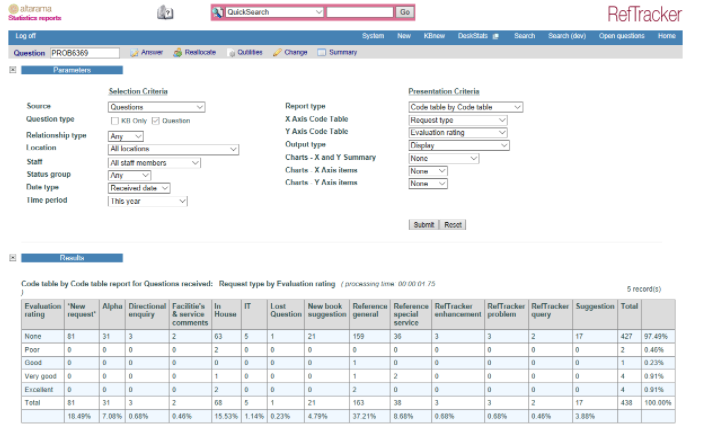Open the System menu
The width and height of the screenshot is (704, 441).
372,35
